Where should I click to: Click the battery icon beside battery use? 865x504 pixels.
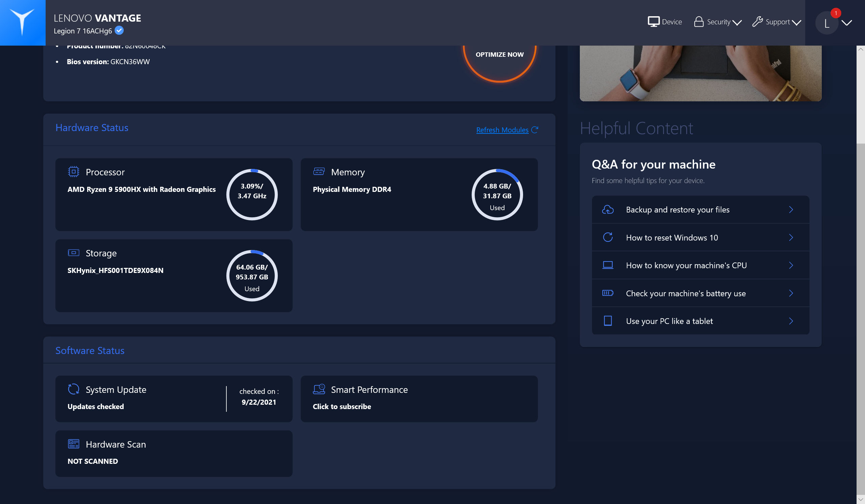pos(608,293)
